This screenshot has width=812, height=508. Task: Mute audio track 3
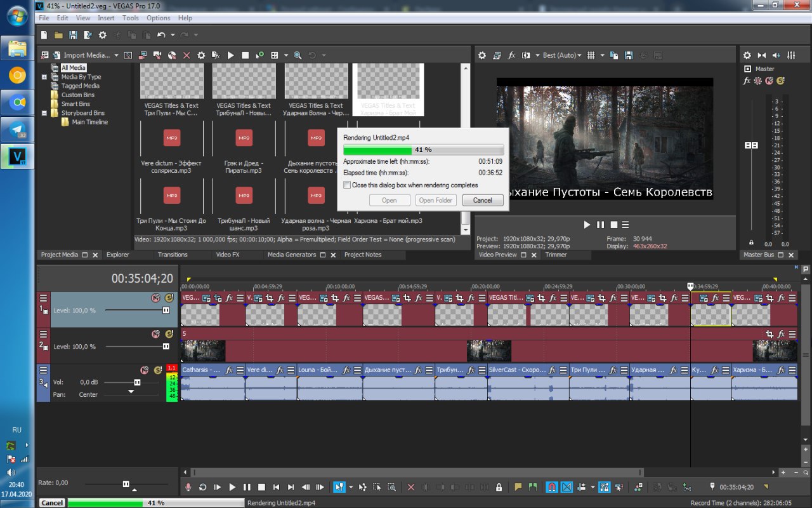144,370
